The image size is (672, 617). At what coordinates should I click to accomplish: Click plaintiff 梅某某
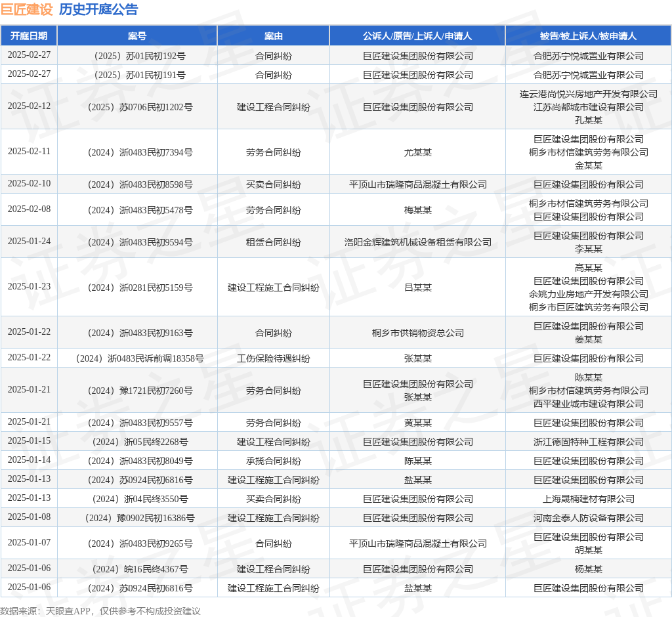point(418,211)
